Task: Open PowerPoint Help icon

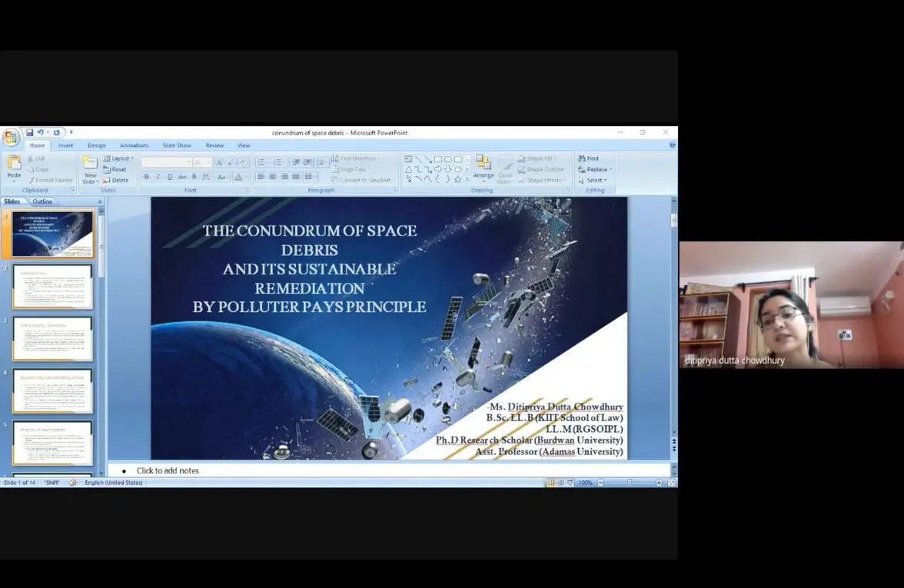Action: [672, 145]
